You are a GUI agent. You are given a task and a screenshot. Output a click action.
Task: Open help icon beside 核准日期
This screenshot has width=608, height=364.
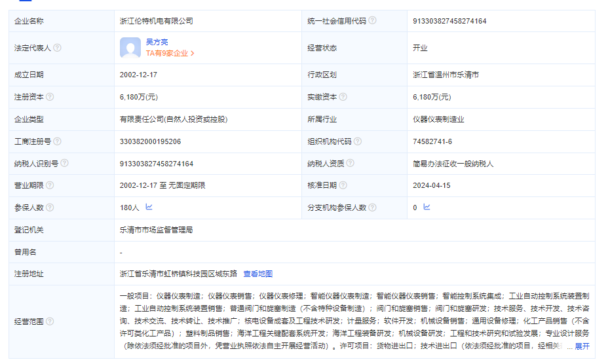tap(343, 185)
